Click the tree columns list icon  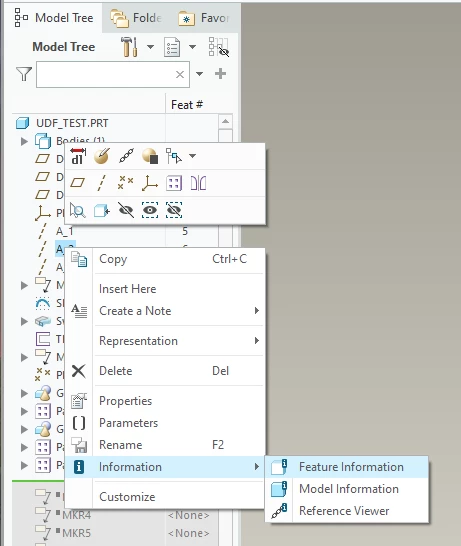(172, 47)
